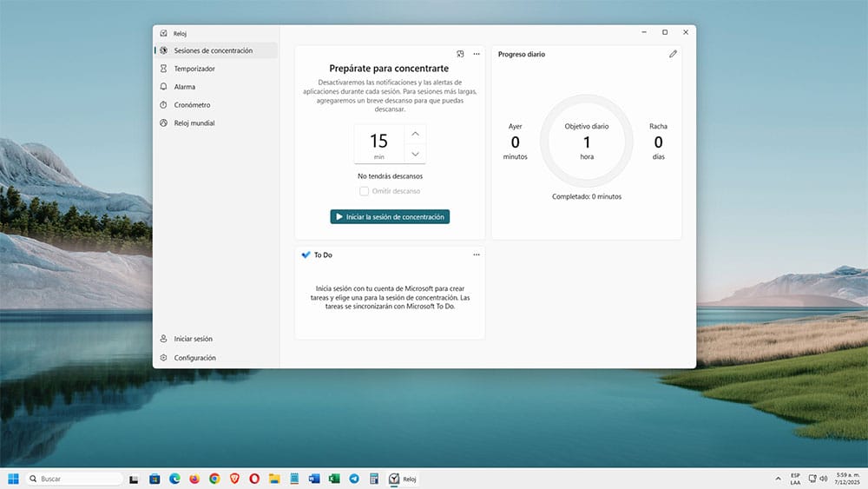Increase focus minutes with up arrow
868x489 pixels.
pos(415,134)
